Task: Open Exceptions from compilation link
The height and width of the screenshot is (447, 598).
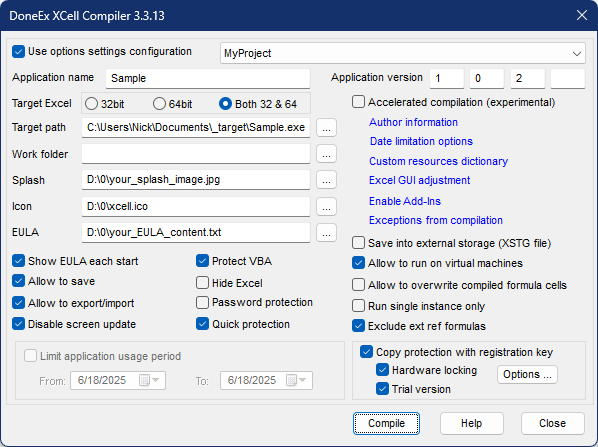Action: pos(436,220)
